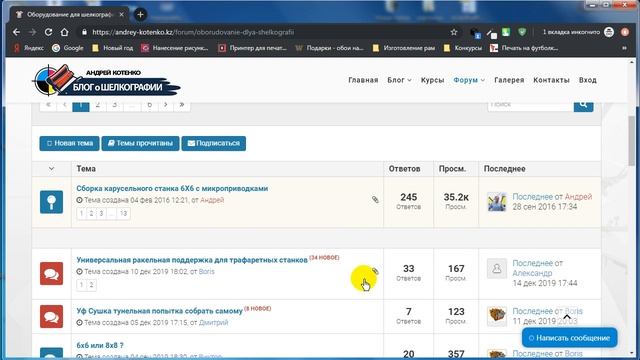Click Написать сообщение chat button
The width and height of the screenshot is (640, 360).
(569, 338)
